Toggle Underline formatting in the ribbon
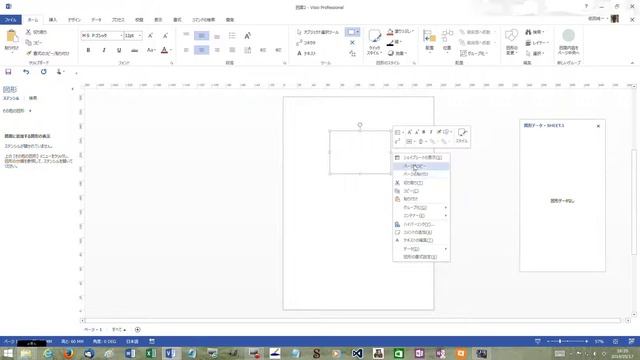 (x=119, y=50)
